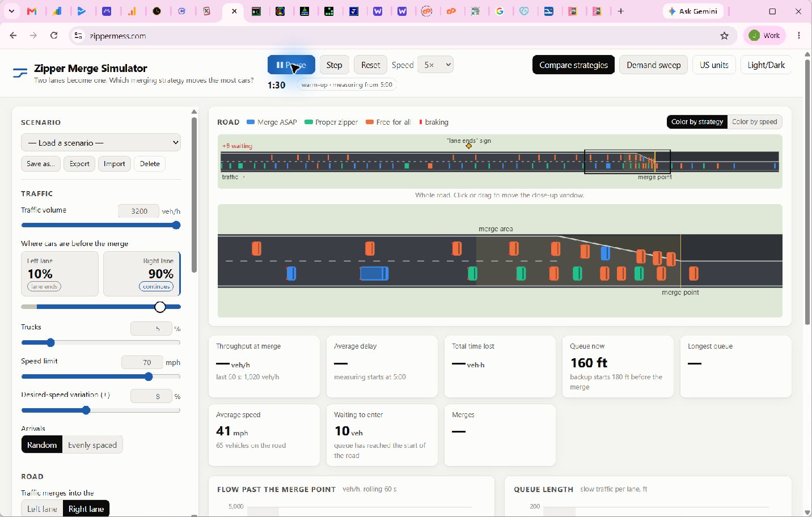812x517 pixels.
Task: Click the 1:30 elapsed time readout
Action: click(276, 85)
